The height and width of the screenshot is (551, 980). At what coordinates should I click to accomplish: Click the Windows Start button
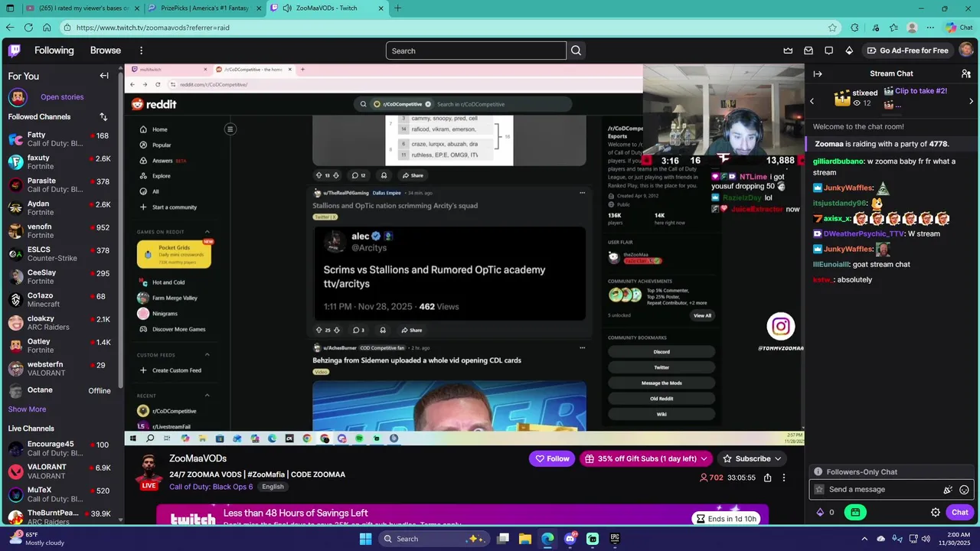[365, 539]
